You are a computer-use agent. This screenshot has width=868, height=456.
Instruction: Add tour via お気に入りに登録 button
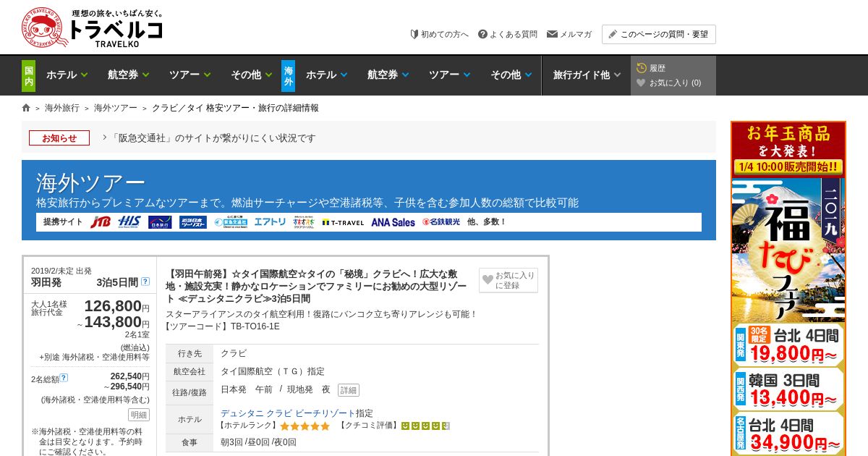coord(509,280)
